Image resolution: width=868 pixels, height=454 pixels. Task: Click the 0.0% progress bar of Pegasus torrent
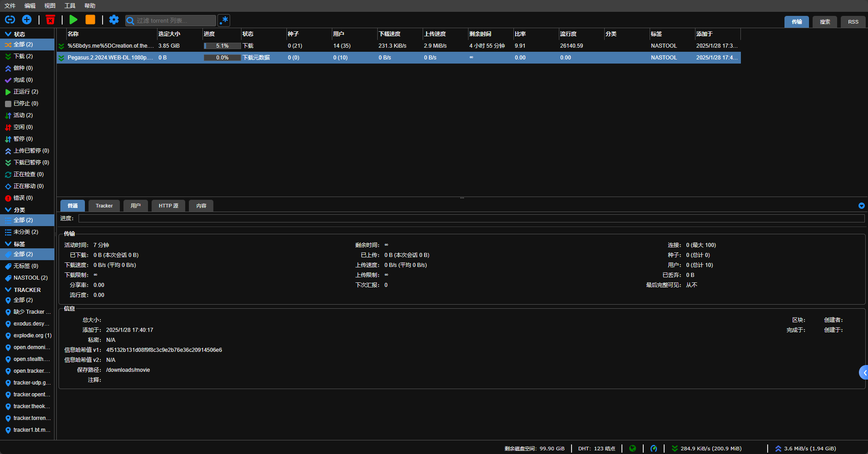pos(222,58)
